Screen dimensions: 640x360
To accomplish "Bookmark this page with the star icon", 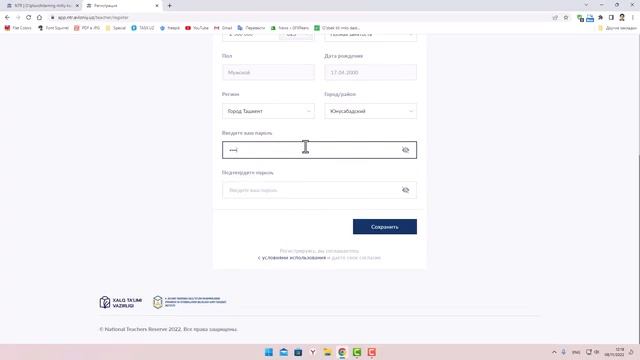I will pyautogui.click(x=566, y=18).
